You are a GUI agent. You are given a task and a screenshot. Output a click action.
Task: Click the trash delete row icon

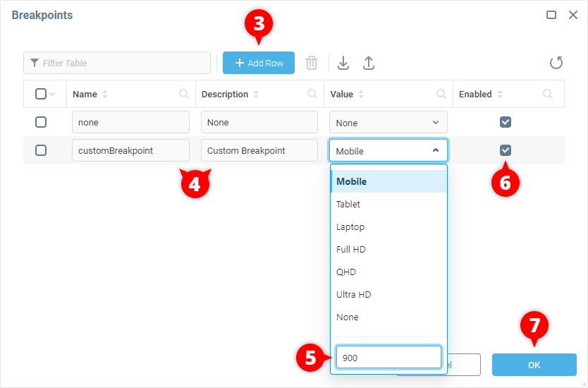point(312,63)
